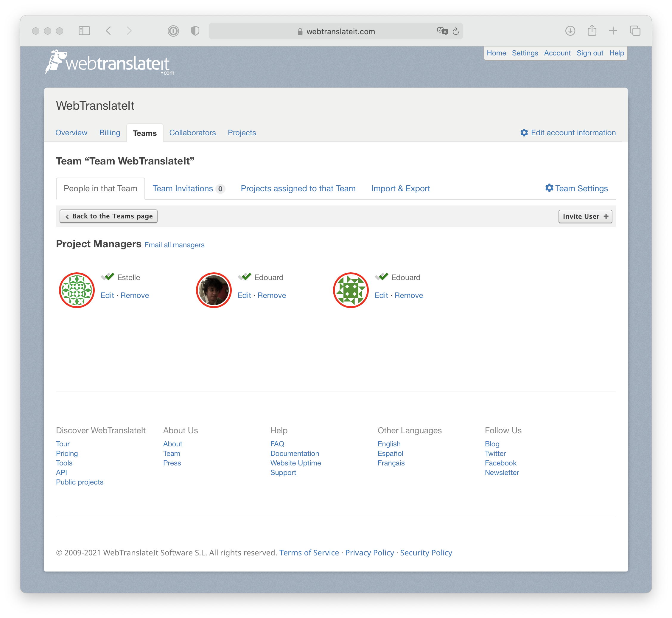Image resolution: width=672 pixels, height=618 pixels.
Task: Click the WebTranslateIt logo icon
Action: click(x=55, y=63)
